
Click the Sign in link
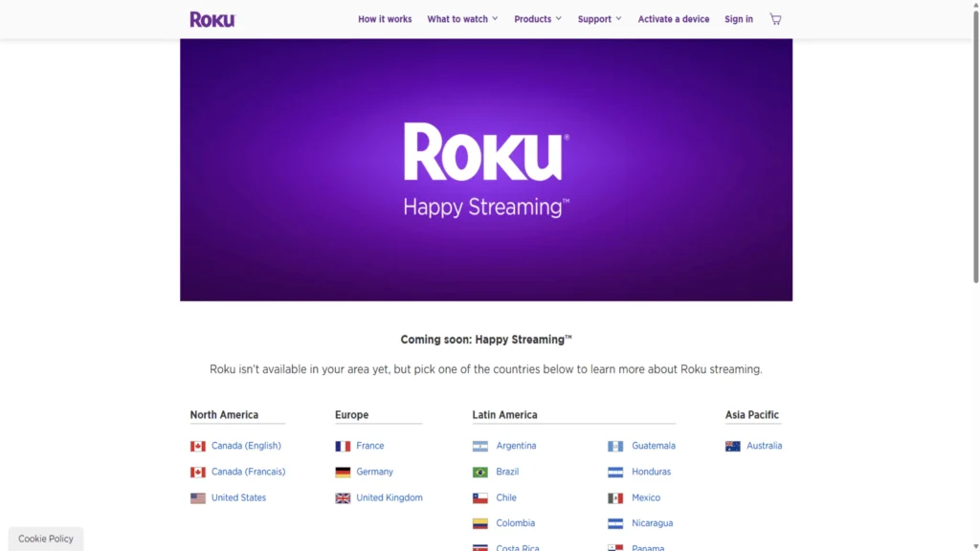(738, 18)
